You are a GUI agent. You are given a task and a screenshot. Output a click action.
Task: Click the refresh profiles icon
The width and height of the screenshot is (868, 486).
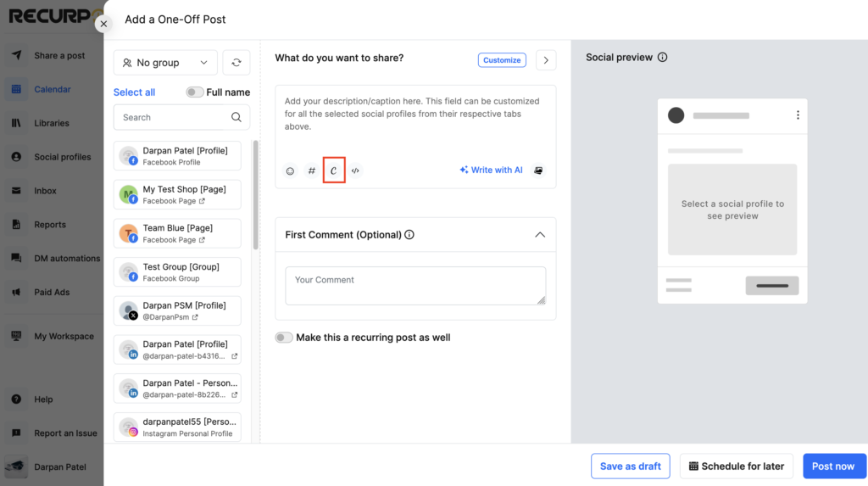pos(236,63)
